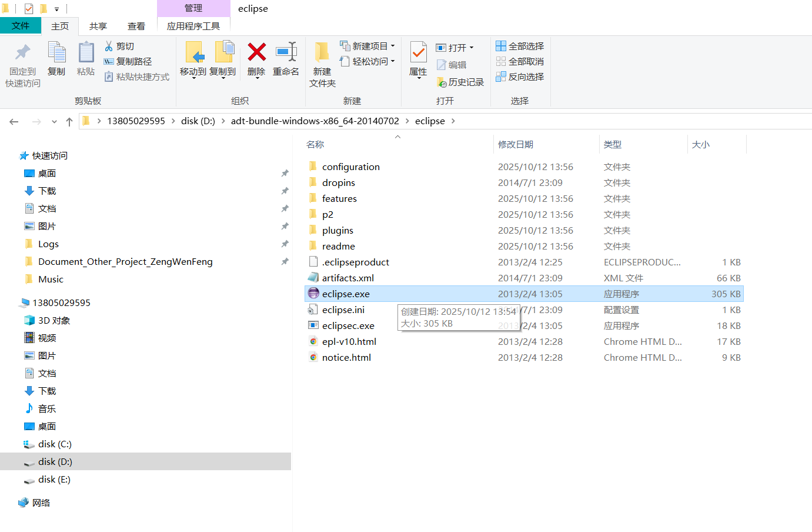This screenshot has width=812, height=532.
Task: Click the properties checkbox icon in title bar
Action: [x=29, y=8]
